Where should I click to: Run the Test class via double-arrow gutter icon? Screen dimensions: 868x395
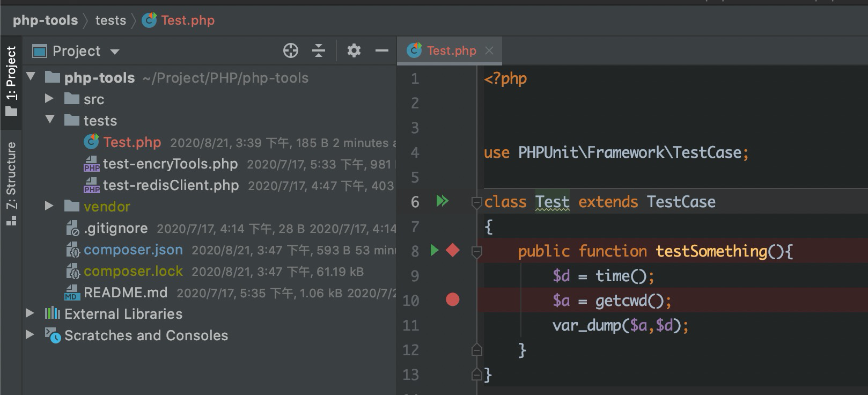coord(442,201)
